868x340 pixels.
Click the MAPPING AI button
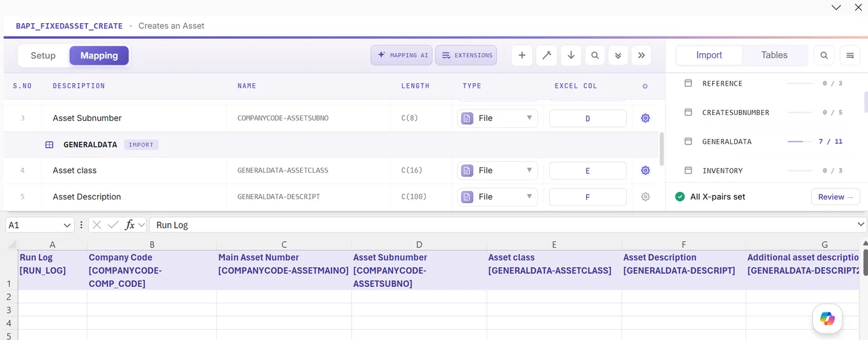click(x=402, y=56)
